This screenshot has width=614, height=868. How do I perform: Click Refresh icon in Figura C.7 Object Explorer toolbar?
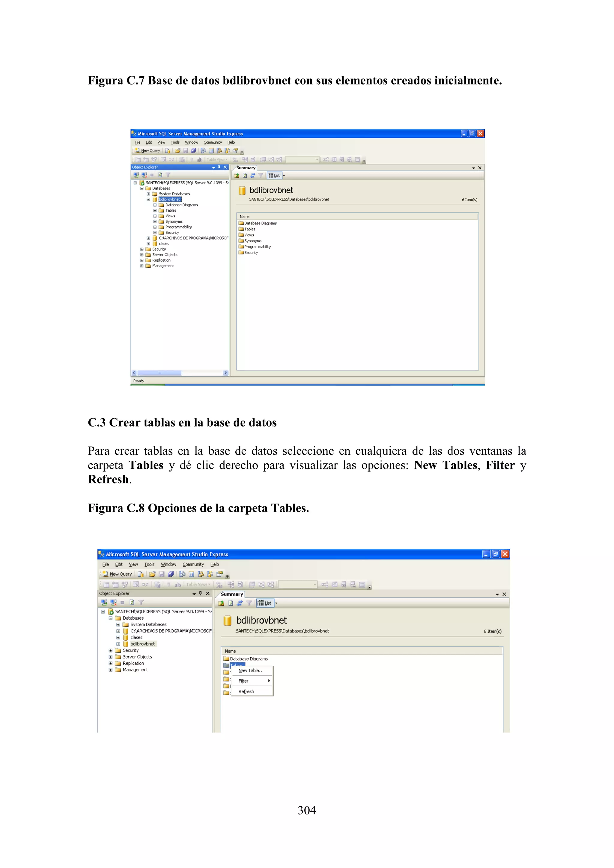160,175
